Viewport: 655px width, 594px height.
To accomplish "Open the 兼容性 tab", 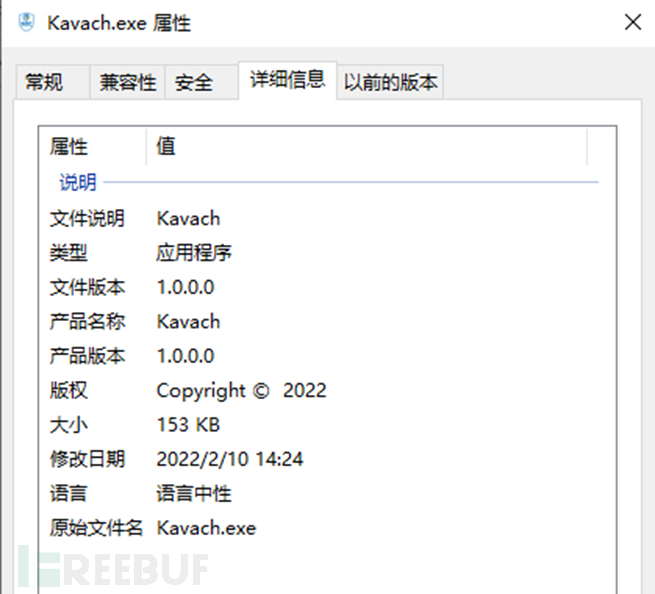I will point(127,82).
